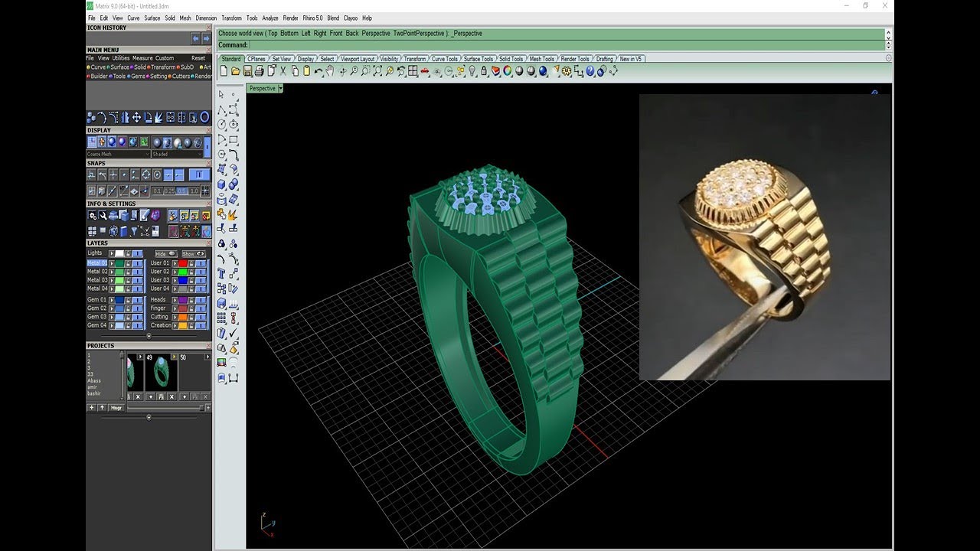Expand the Metal 01 layer arrow
This screenshot has height=551, width=980.
[112, 263]
